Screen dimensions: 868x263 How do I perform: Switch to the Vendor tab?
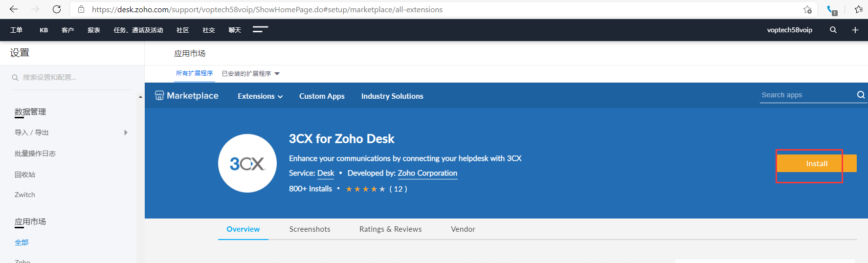[x=463, y=229]
